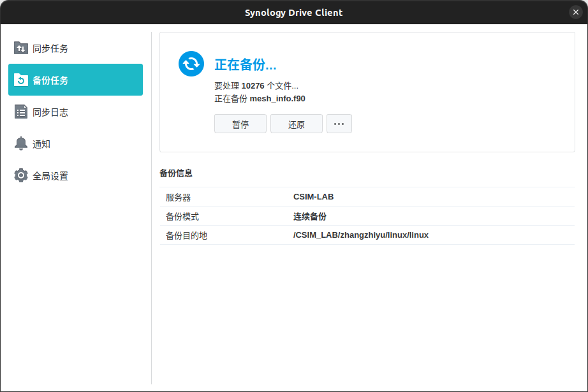Select the 备份任务 sidebar item

tap(75, 80)
